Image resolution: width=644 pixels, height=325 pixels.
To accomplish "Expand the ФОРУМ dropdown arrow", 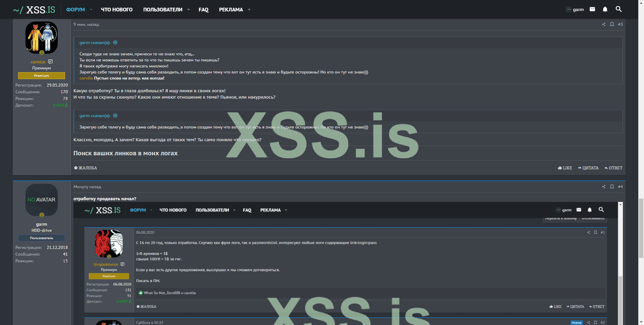I will [x=91, y=10].
